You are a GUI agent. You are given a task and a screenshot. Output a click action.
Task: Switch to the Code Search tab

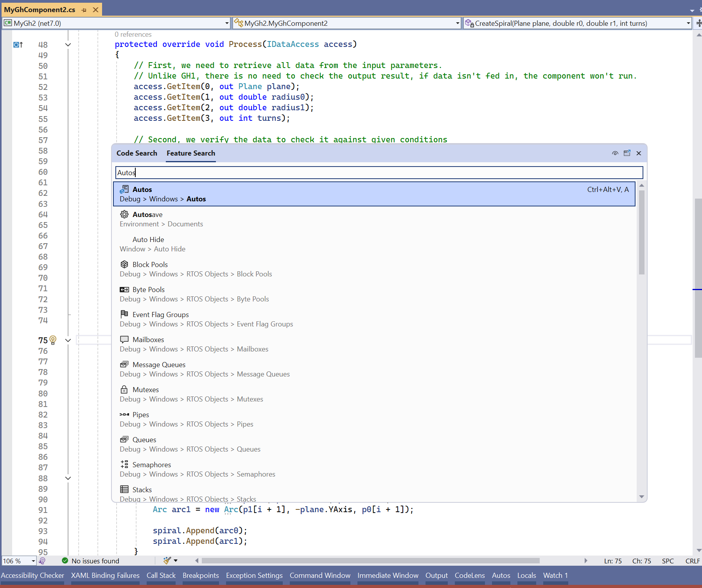(x=136, y=153)
